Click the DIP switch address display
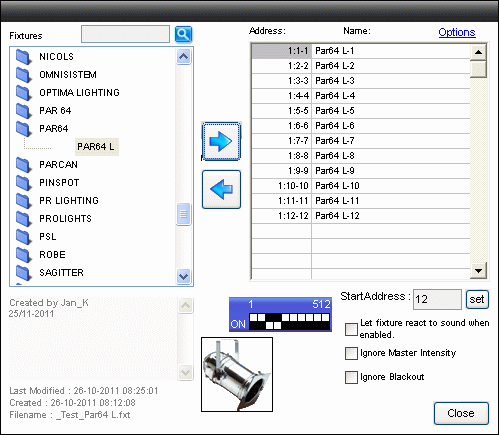 [280, 315]
